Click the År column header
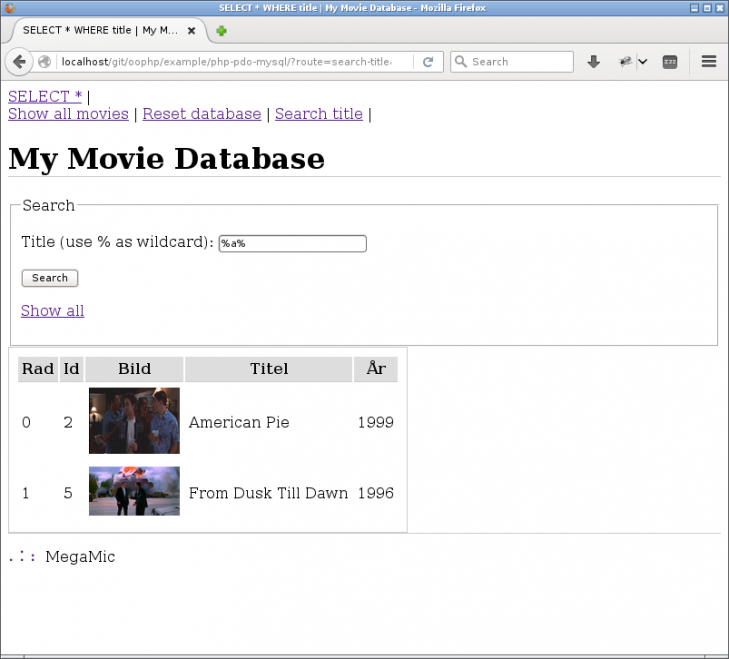Viewport: 729px width, 659px height. coord(376,369)
